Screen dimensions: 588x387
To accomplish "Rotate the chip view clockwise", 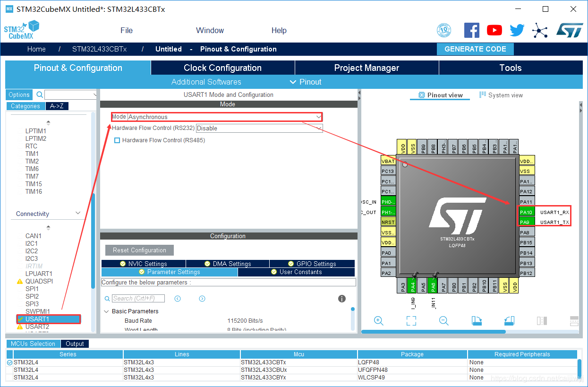I will click(x=477, y=321).
